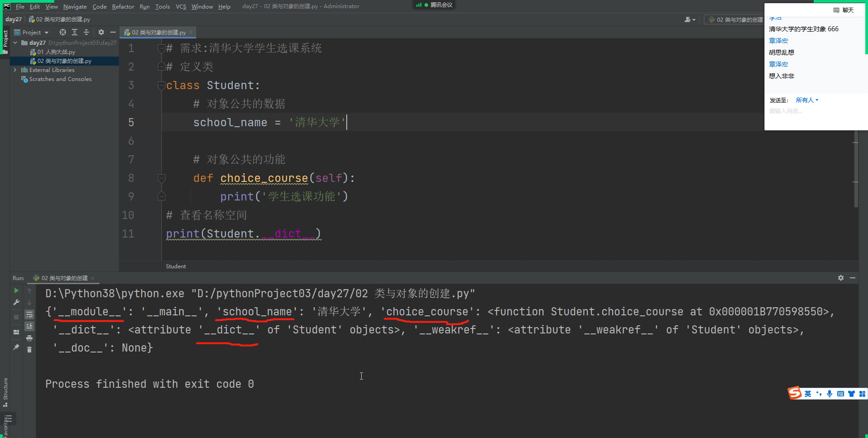The image size is (868, 438).
Task: Click the tool windows quick access icon bottom-left
Action: pyautogui.click(x=8, y=419)
